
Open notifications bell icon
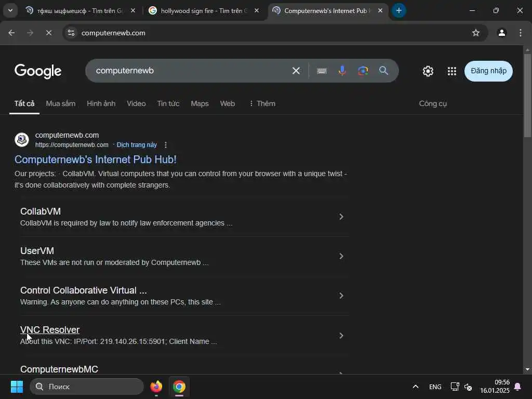pyautogui.click(x=518, y=387)
